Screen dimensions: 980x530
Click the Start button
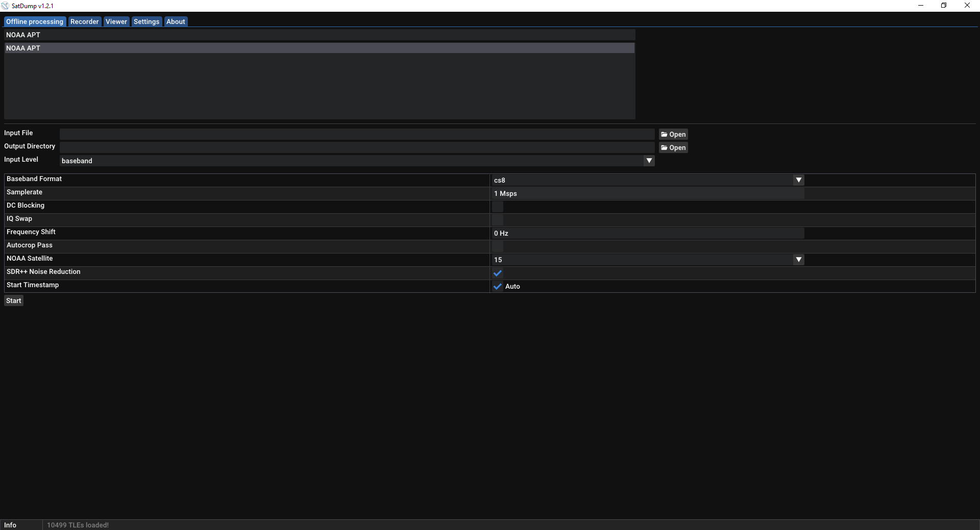(x=14, y=300)
